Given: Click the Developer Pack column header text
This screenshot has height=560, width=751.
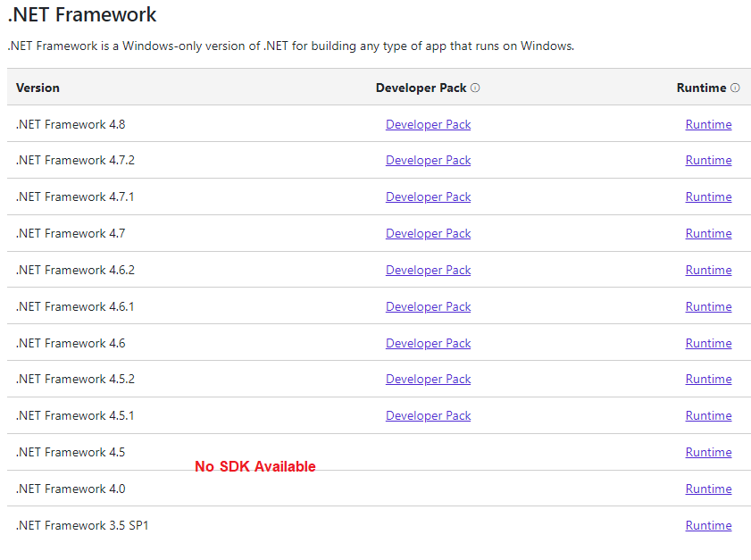Looking at the screenshot, I should 421,88.
